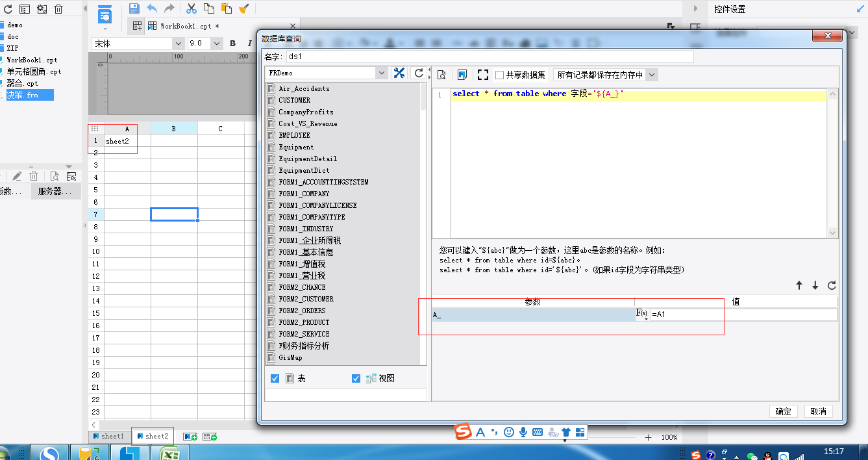The height and width of the screenshot is (460, 868).
Task: Open the 所有记录都保存在内存中 dropdown
Action: [652, 75]
